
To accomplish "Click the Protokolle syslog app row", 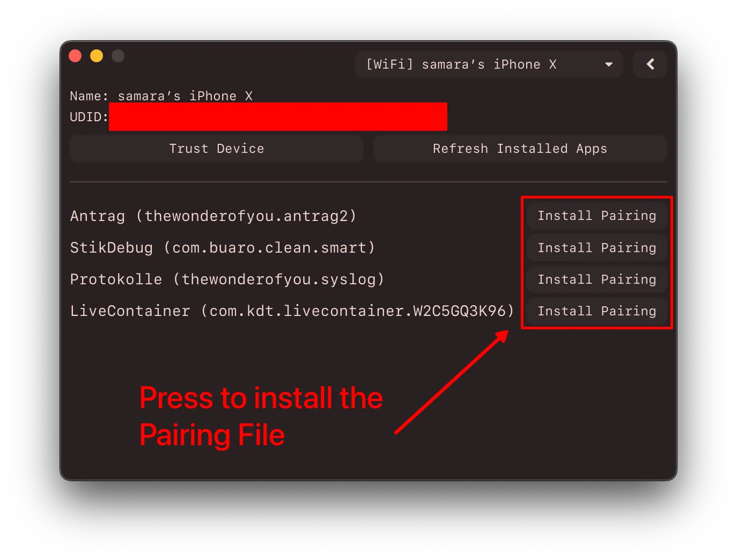I will coord(227,279).
